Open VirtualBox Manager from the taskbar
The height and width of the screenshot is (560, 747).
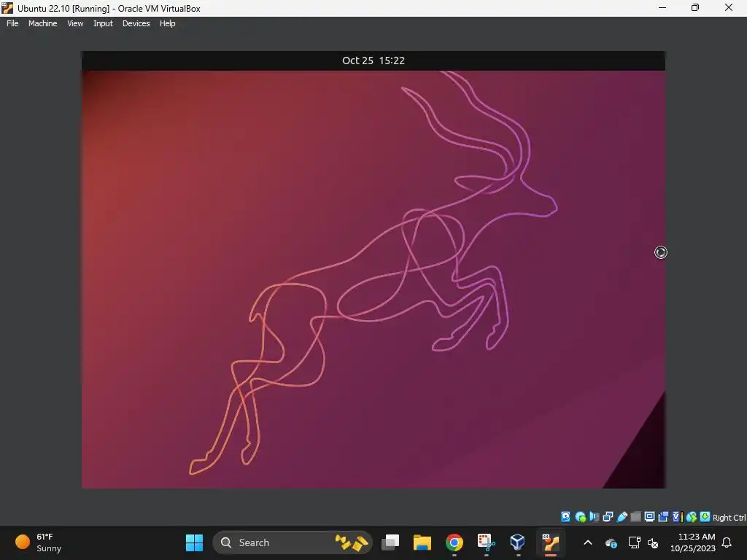518,542
